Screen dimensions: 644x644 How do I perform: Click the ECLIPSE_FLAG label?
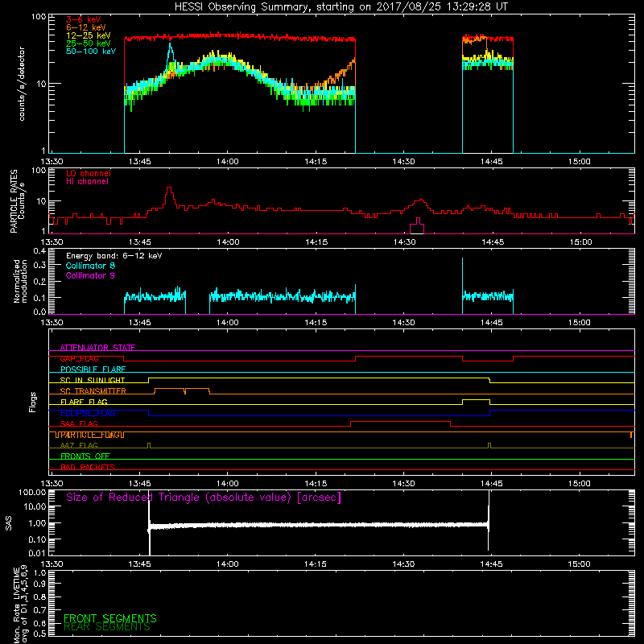coord(88,413)
